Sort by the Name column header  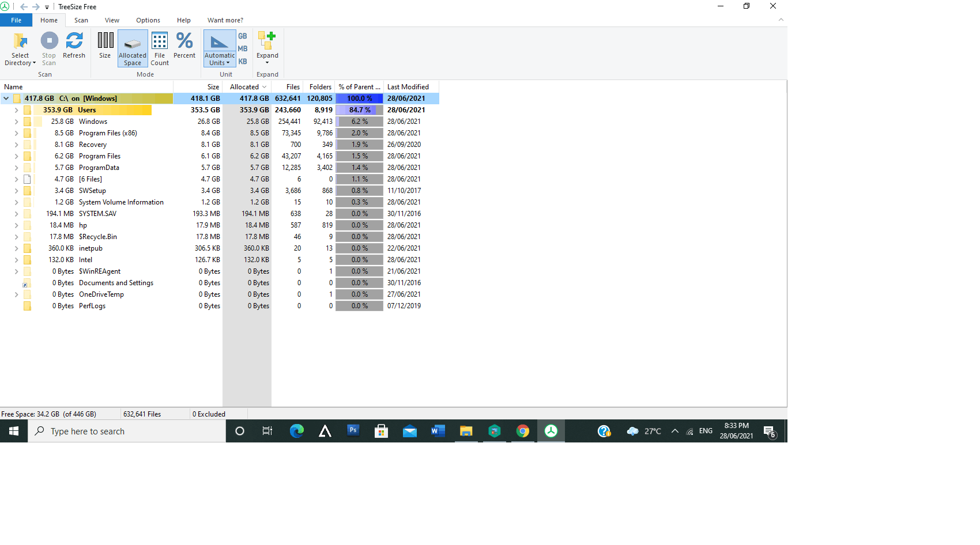pos(86,87)
